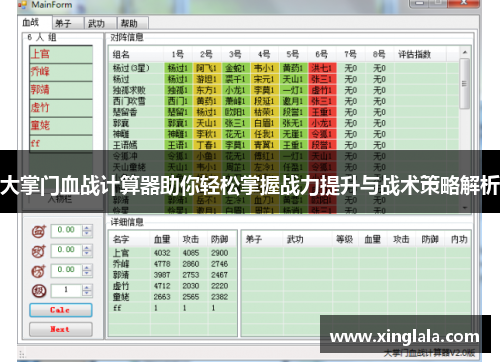Click the 武功 column header in right table
The image size is (500, 362).
tap(308, 239)
